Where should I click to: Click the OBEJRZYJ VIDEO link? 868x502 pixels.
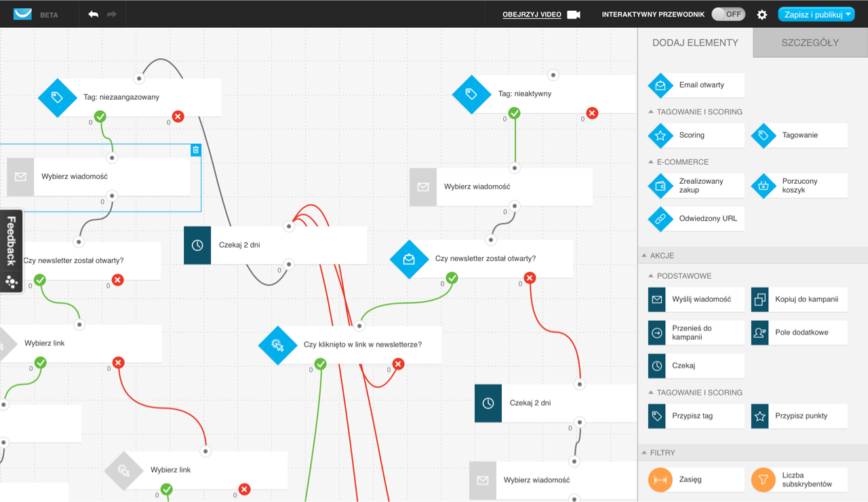click(x=532, y=14)
